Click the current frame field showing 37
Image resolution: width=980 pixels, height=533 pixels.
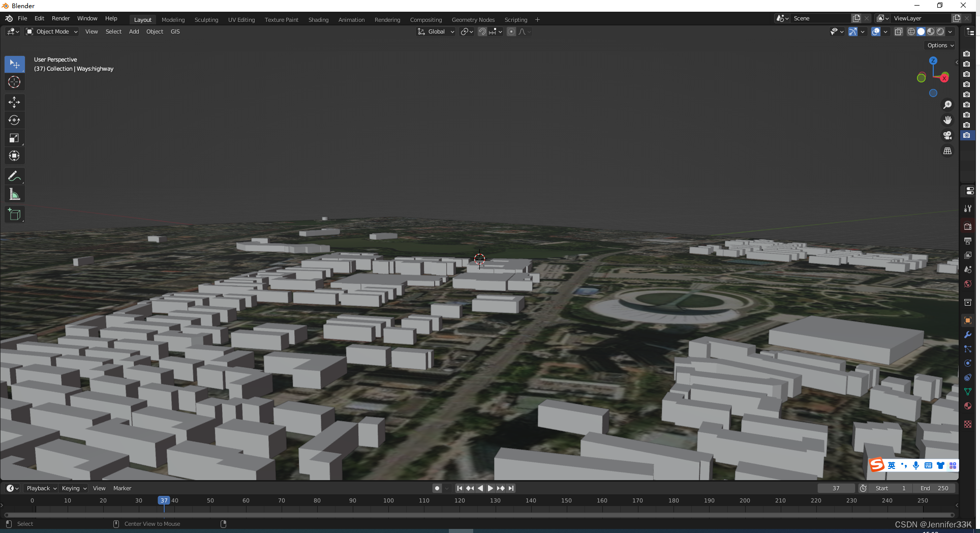coord(836,488)
